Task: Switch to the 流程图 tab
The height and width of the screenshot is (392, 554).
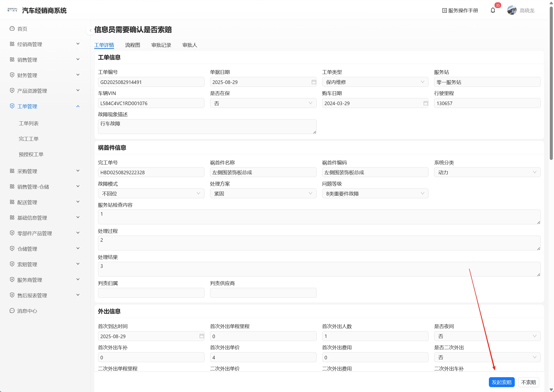Action: (133, 45)
